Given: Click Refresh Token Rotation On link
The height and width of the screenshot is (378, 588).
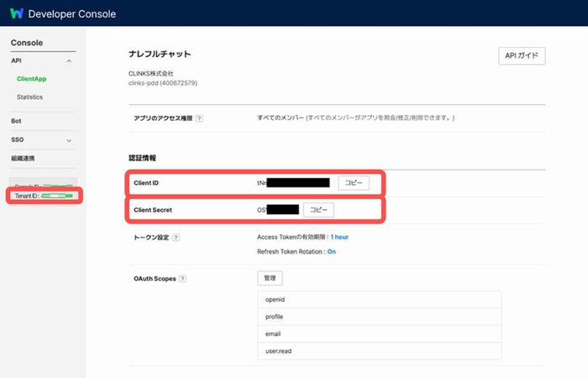Looking at the screenshot, I should pyautogui.click(x=332, y=252).
